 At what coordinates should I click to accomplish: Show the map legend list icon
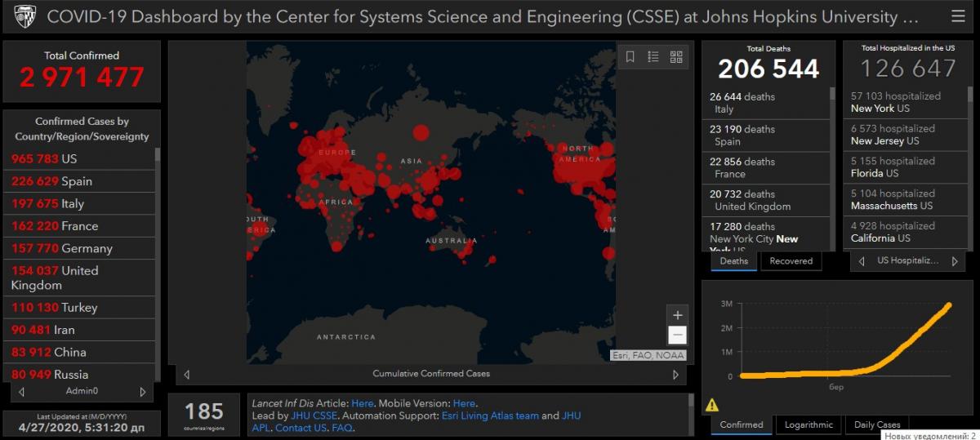(x=653, y=56)
